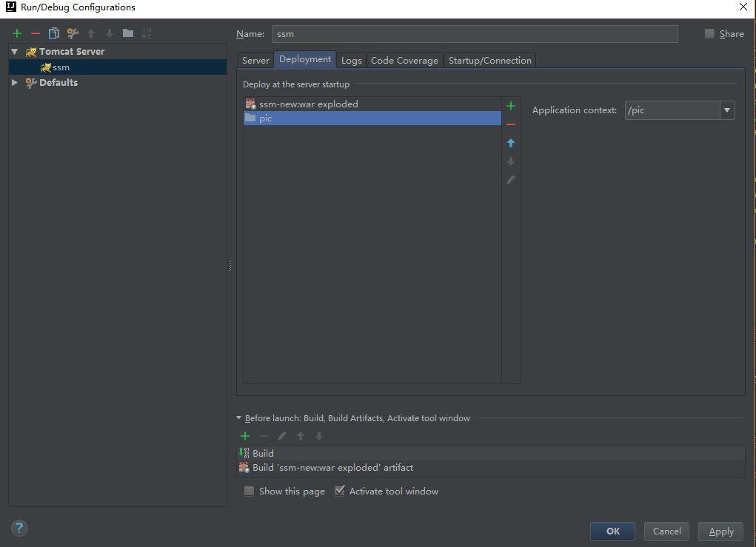The image size is (756, 547).
Task: Collapse the Before launch section
Action: pos(238,418)
